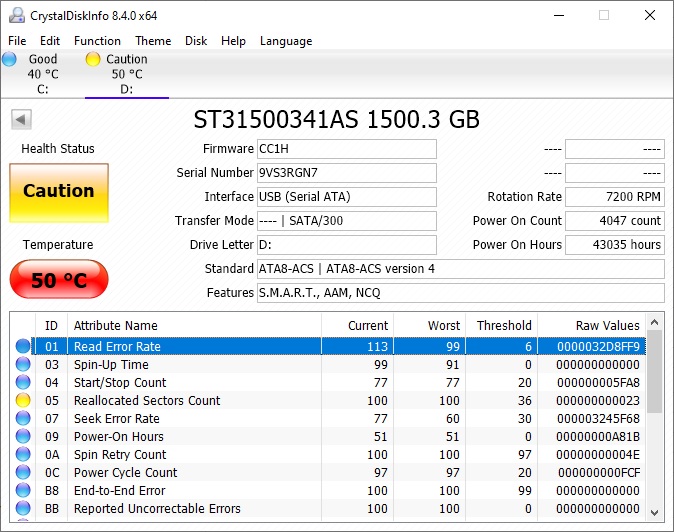Click the Attribute Name column header

pos(194,325)
